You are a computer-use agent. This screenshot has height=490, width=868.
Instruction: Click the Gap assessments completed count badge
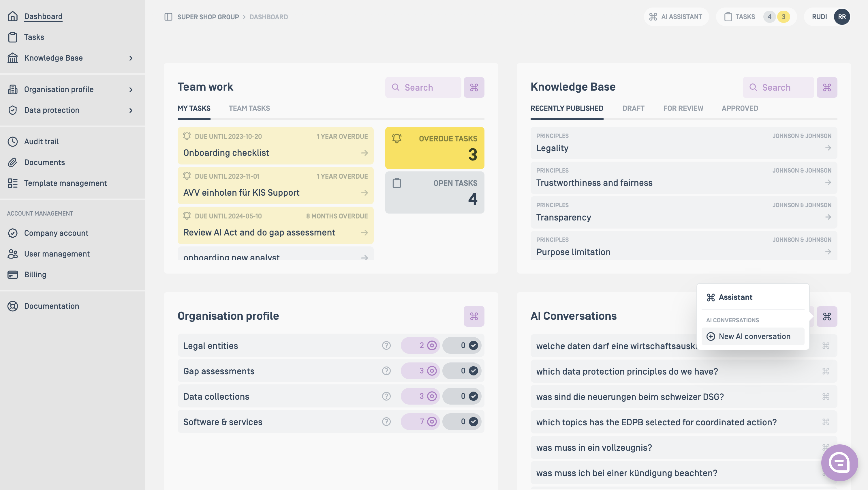462,371
